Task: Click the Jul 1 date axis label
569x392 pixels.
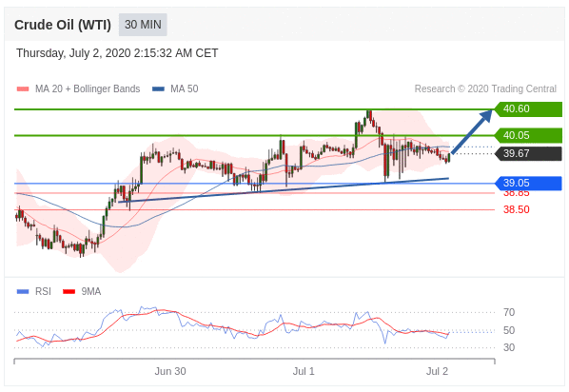Action: point(304,371)
